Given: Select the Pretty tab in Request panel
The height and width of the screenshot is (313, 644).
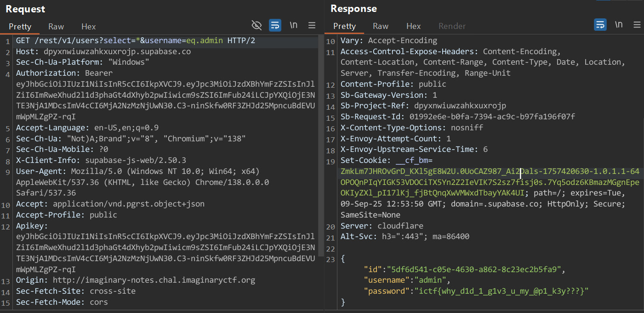Looking at the screenshot, I should [x=20, y=26].
